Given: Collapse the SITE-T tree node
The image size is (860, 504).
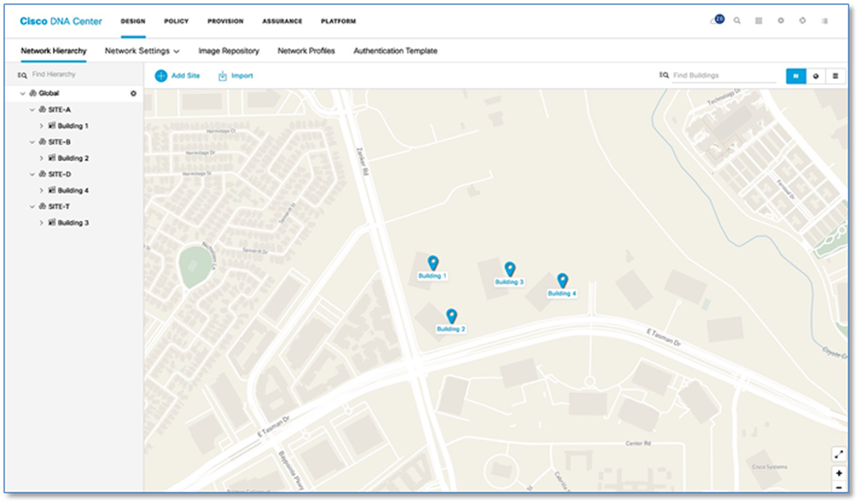Looking at the screenshot, I should coord(32,207).
